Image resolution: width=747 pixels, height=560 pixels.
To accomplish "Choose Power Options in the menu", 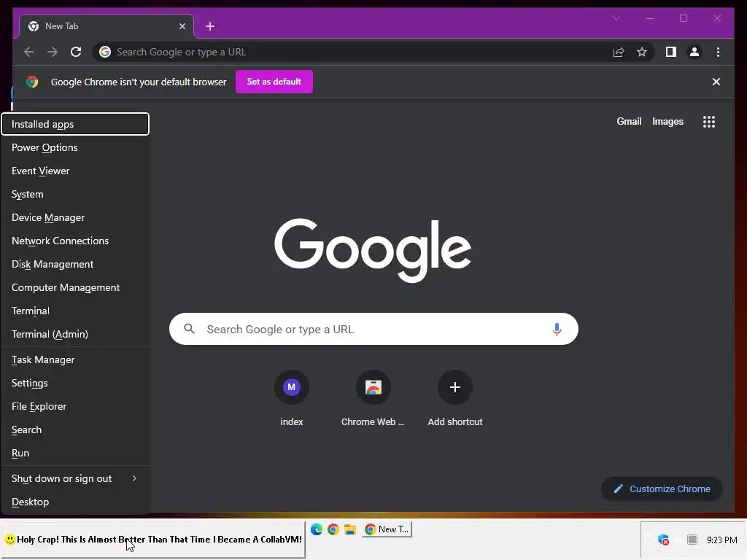I will pyautogui.click(x=75, y=147).
